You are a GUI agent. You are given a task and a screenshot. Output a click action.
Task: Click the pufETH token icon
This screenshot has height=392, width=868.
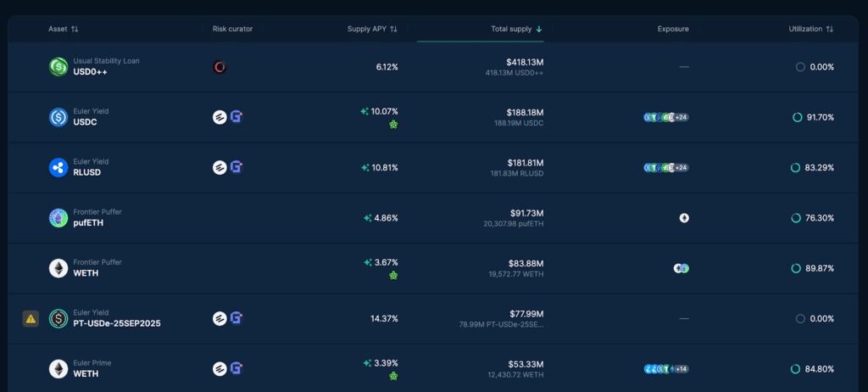(x=58, y=218)
